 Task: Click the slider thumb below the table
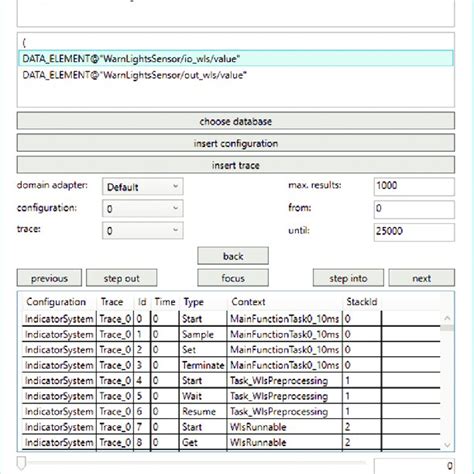(21, 463)
